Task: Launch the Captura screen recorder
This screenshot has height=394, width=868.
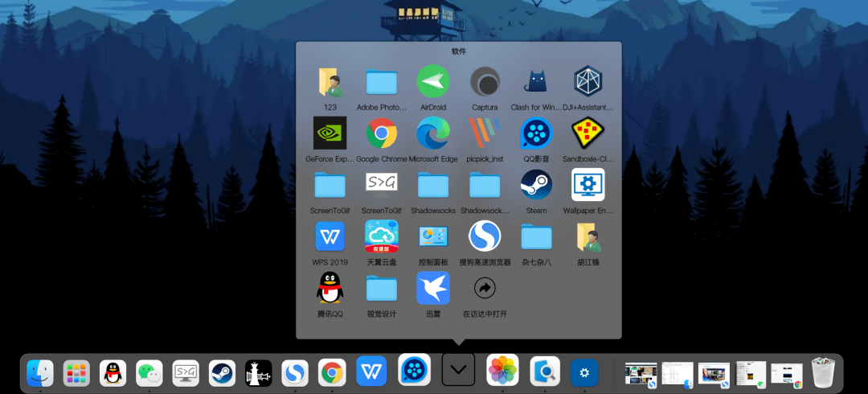Action: [485, 81]
